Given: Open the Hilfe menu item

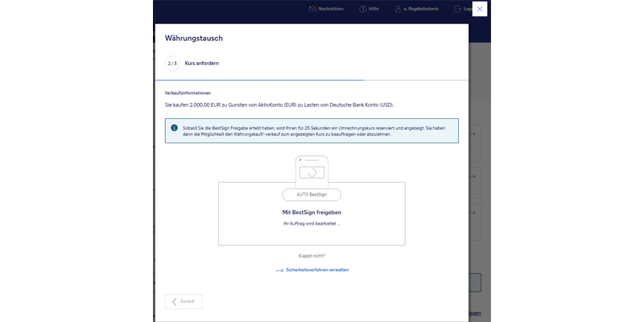Looking at the screenshot, I should [x=374, y=9].
